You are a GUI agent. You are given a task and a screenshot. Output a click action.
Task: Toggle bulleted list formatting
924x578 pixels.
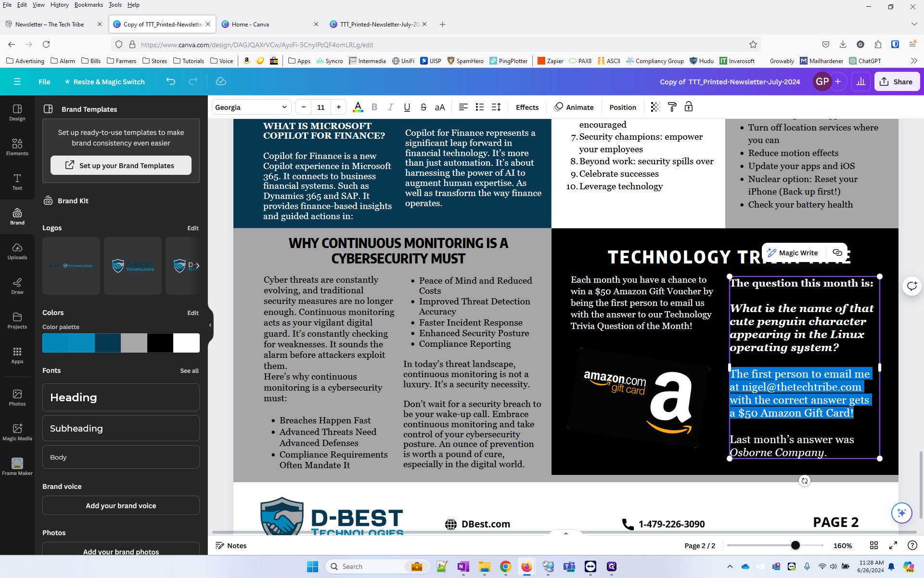tap(480, 107)
